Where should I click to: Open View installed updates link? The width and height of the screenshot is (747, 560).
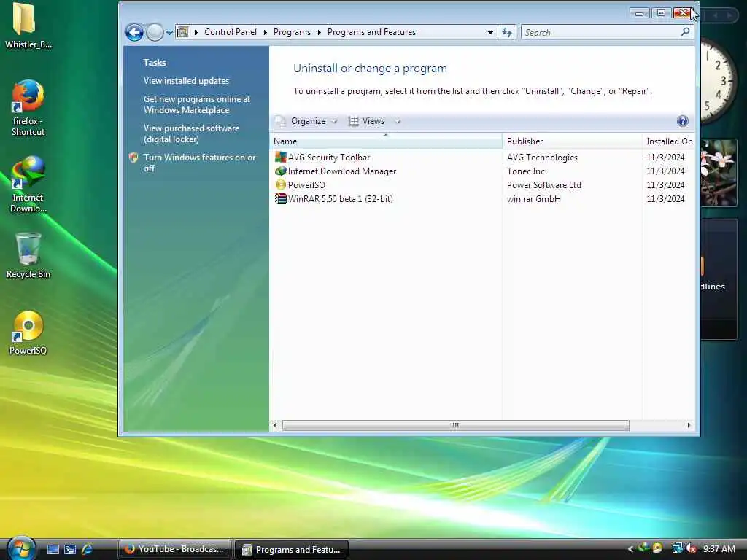point(186,81)
